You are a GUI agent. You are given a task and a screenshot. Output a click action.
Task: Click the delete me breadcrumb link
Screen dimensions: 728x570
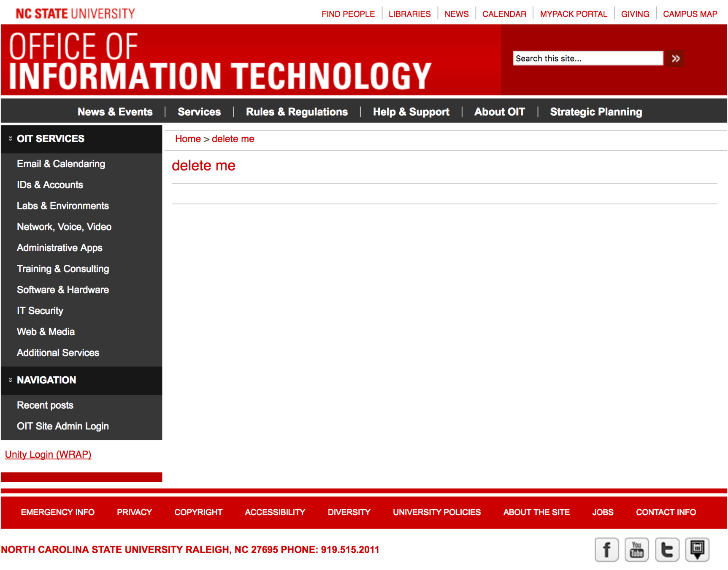[233, 139]
